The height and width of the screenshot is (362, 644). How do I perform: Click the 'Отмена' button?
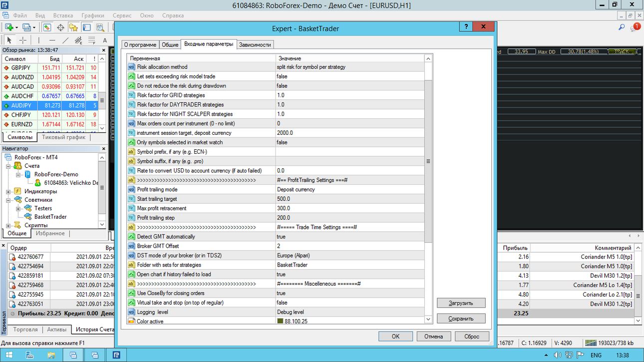pyautogui.click(x=434, y=336)
